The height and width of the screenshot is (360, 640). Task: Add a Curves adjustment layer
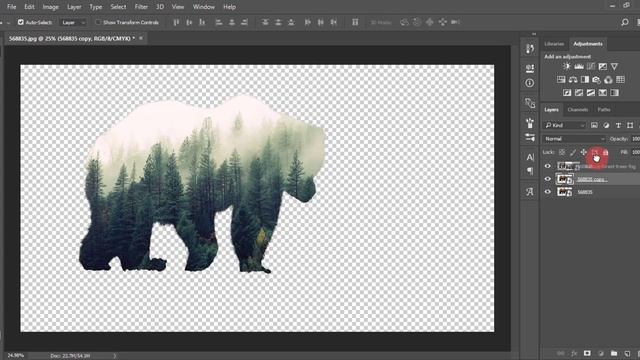591,67
